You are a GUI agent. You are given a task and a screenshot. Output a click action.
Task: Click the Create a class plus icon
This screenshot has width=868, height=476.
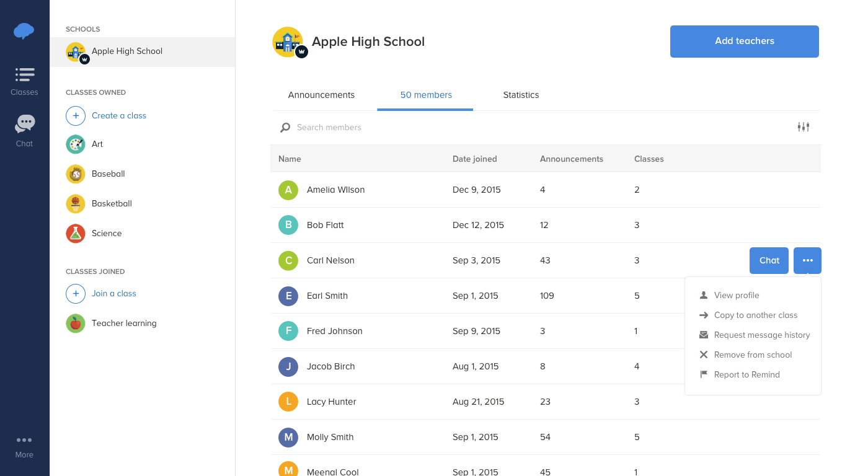[76, 115]
